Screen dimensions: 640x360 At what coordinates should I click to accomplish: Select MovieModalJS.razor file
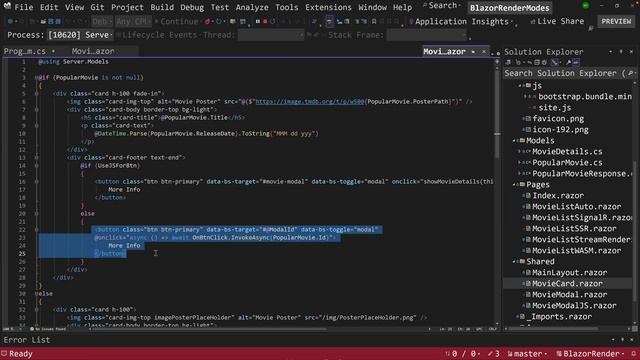[x=574, y=306]
